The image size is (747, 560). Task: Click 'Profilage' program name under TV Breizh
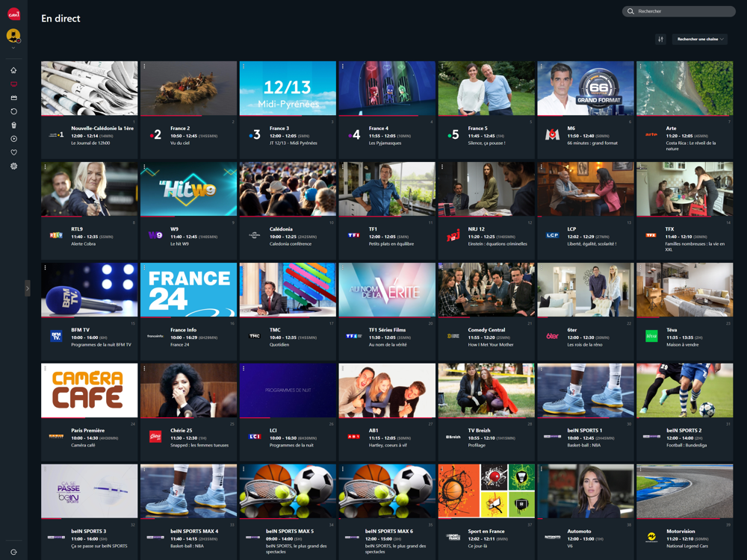[477, 445]
